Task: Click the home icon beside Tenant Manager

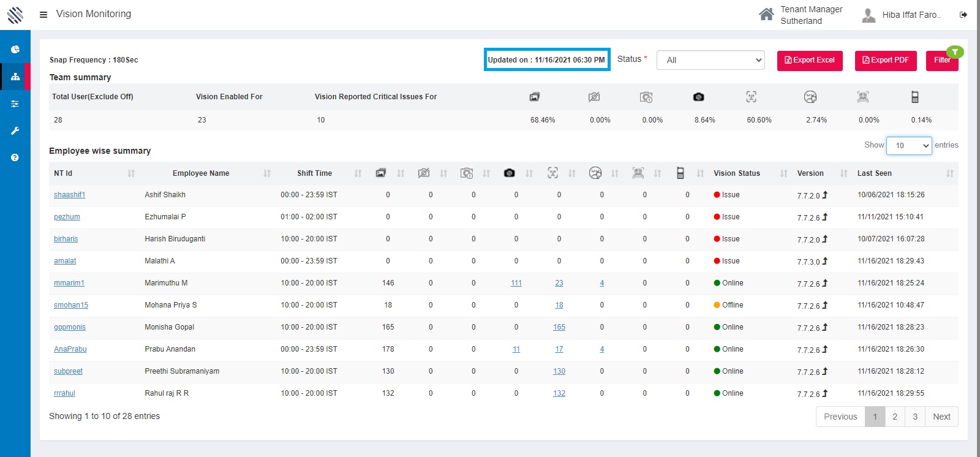Action: pyautogui.click(x=766, y=14)
